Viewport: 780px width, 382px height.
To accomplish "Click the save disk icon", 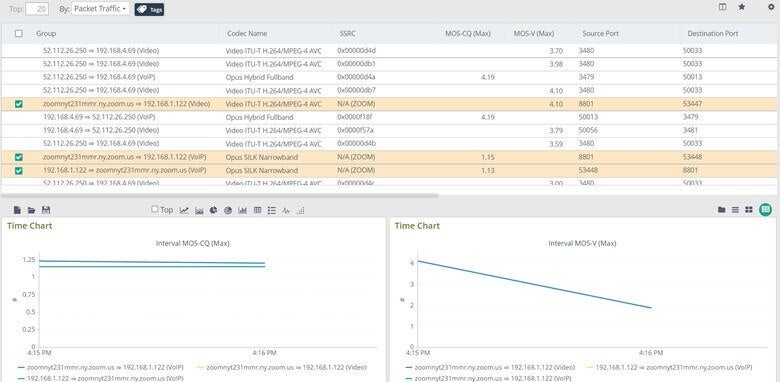I will coord(46,210).
